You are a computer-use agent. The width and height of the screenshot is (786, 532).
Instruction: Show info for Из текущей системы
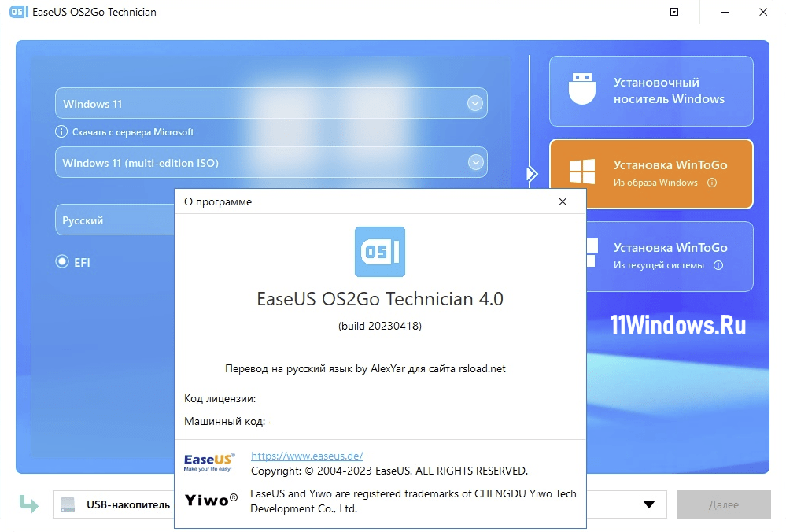(718, 265)
